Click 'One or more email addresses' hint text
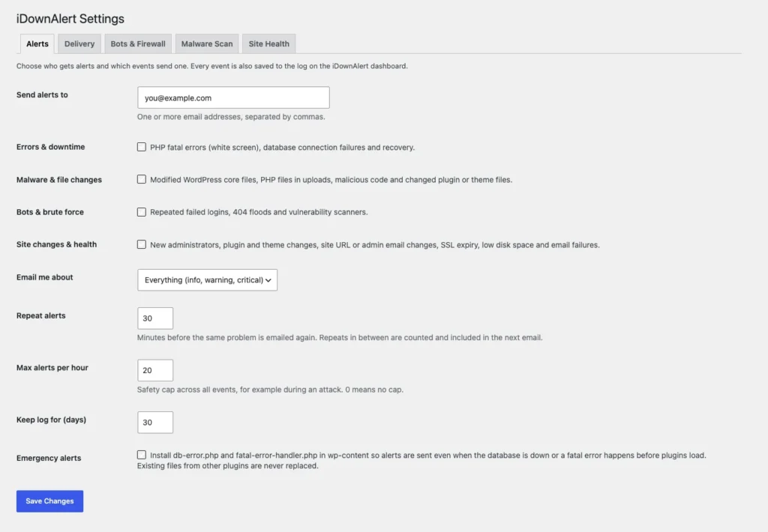Viewport: 768px width, 532px height. pos(231,117)
